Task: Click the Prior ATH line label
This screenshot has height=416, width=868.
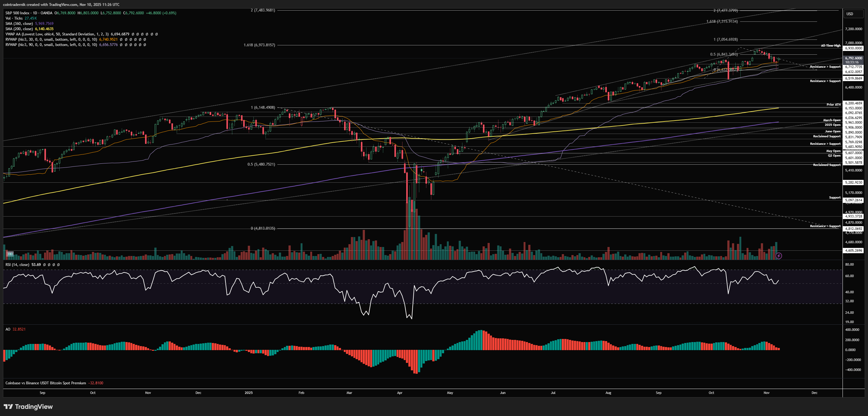Action: 833,104
